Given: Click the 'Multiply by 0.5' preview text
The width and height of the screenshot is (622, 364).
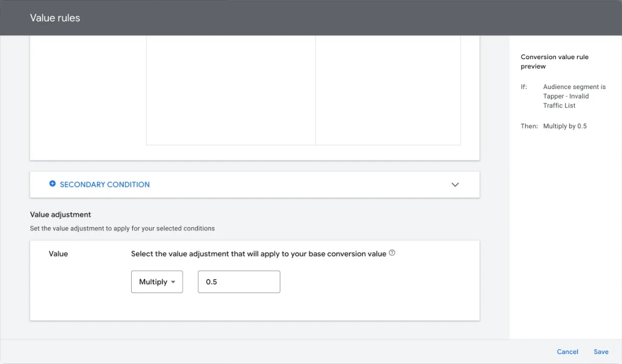Looking at the screenshot, I should pos(565,126).
